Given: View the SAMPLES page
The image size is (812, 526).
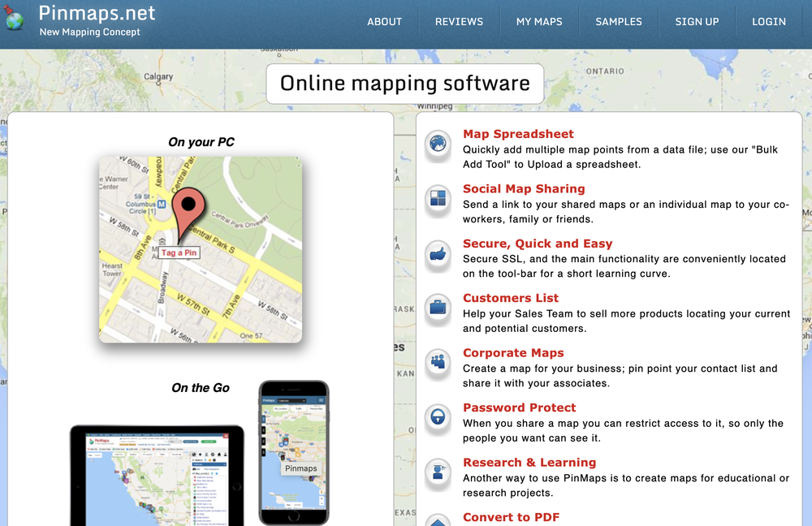Looking at the screenshot, I should (619, 22).
